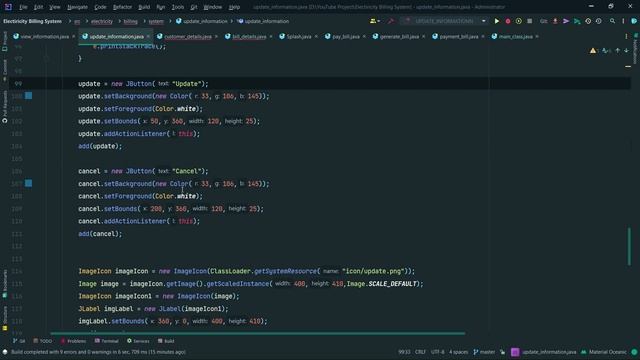Image resolution: width=640 pixels, height=360 pixels.
Task: Go to next highlighted error arrow
Action: [x=626, y=51]
